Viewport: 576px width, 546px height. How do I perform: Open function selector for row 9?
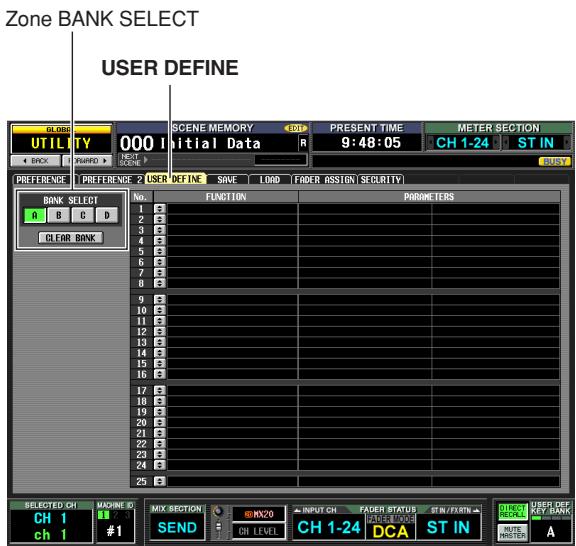159,299
